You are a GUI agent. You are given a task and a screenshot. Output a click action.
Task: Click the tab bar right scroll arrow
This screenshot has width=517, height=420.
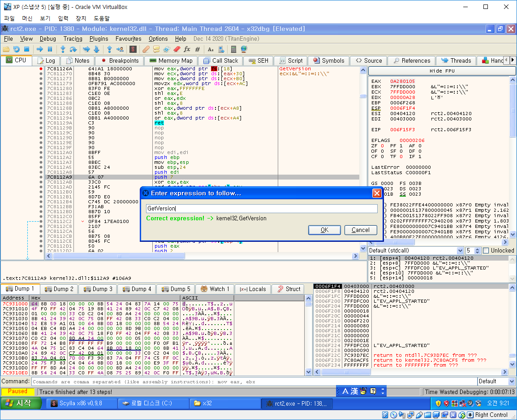[x=513, y=60]
